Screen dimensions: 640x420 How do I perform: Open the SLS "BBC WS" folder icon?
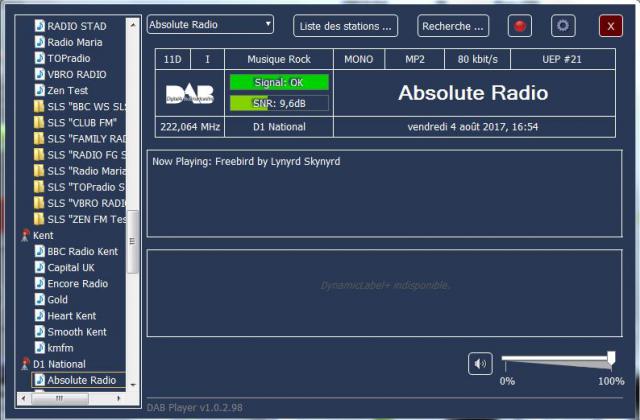39,107
